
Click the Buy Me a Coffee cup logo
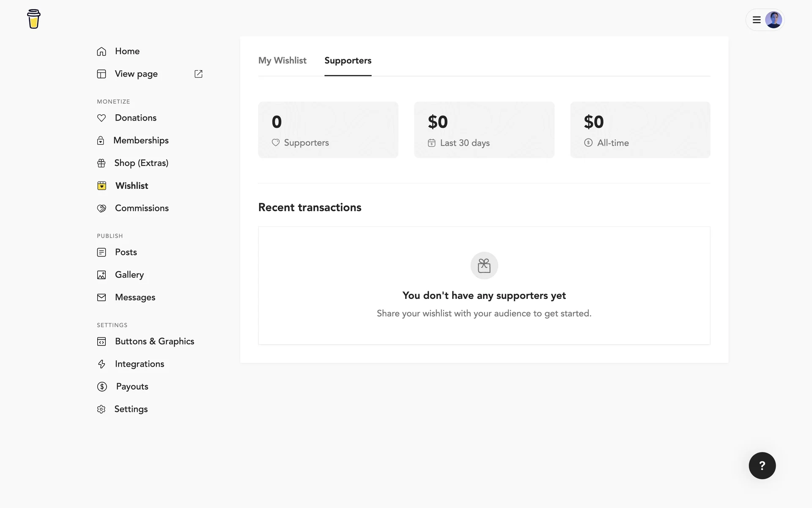click(34, 19)
